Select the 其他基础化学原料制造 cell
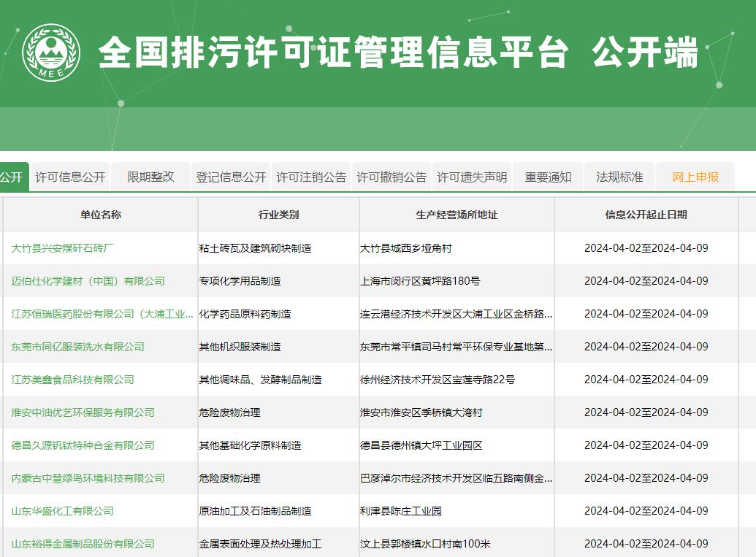756x557 pixels. tap(250, 445)
